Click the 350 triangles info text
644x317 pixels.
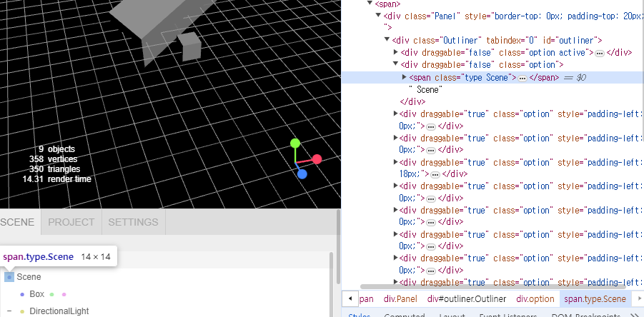point(54,169)
